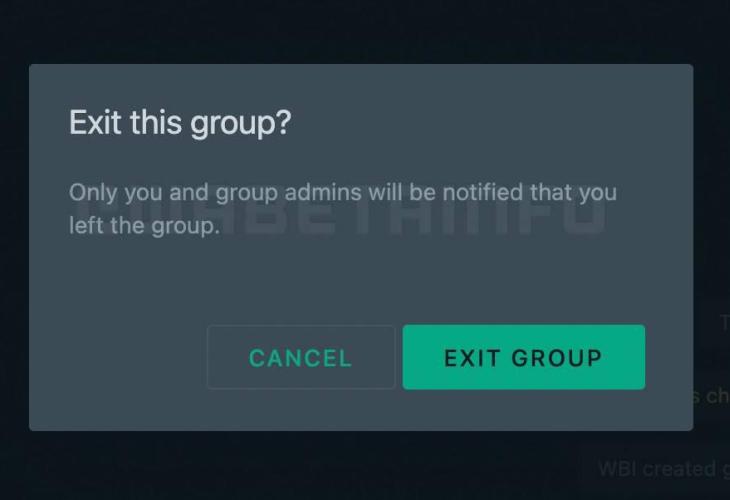Click the word "group?" in the heading

click(241, 124)
